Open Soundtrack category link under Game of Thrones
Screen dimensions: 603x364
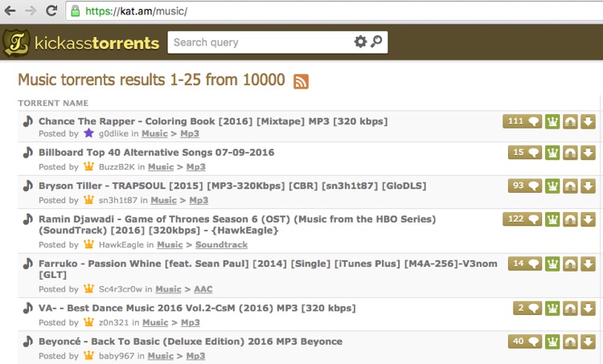(x=222, y=245)
